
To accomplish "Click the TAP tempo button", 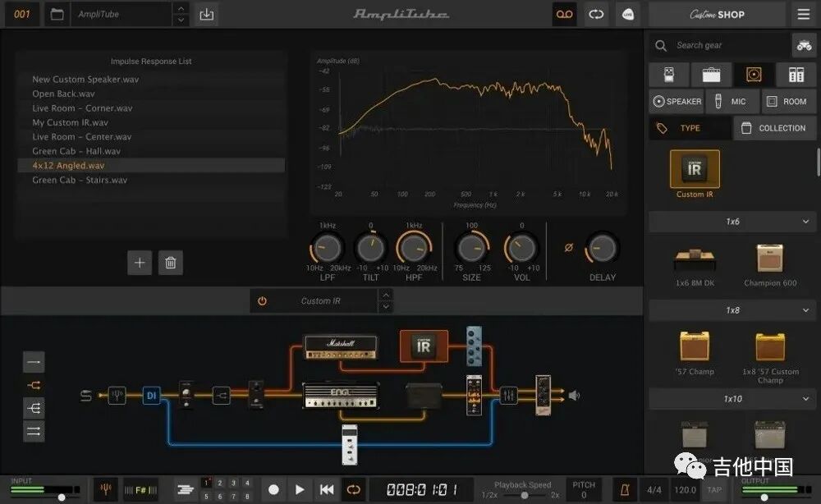I will tap(714, 490).
